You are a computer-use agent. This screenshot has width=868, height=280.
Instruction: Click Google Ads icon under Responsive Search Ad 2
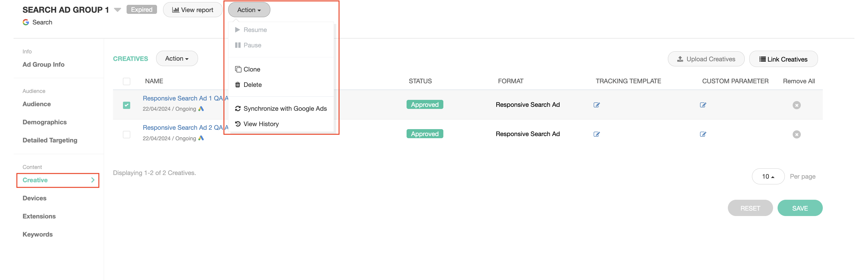[201, 138]
